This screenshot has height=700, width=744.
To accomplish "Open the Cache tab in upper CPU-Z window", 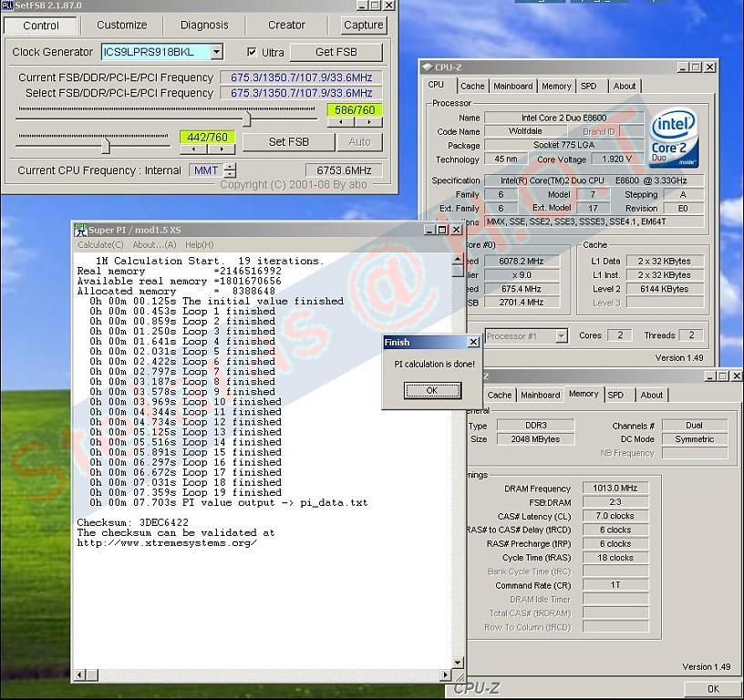I will click(472, 87).
